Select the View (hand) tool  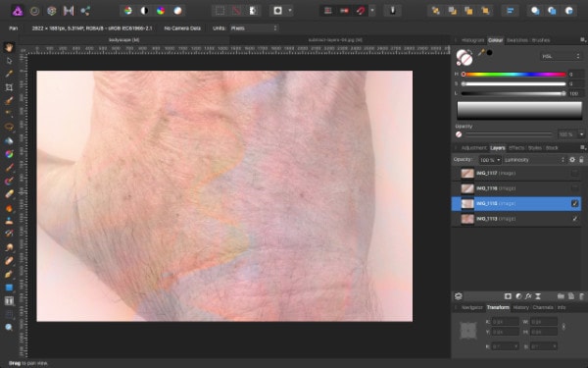(x=9, y=47)
